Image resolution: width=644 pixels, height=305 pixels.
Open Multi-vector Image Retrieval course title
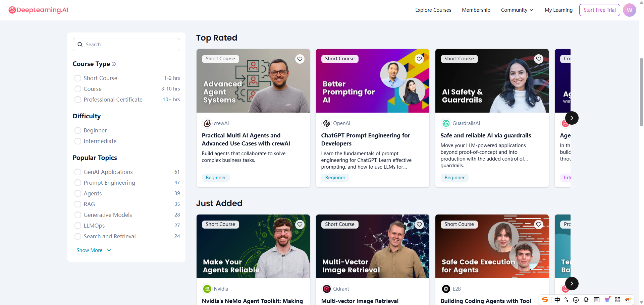[x=360, y=301]
